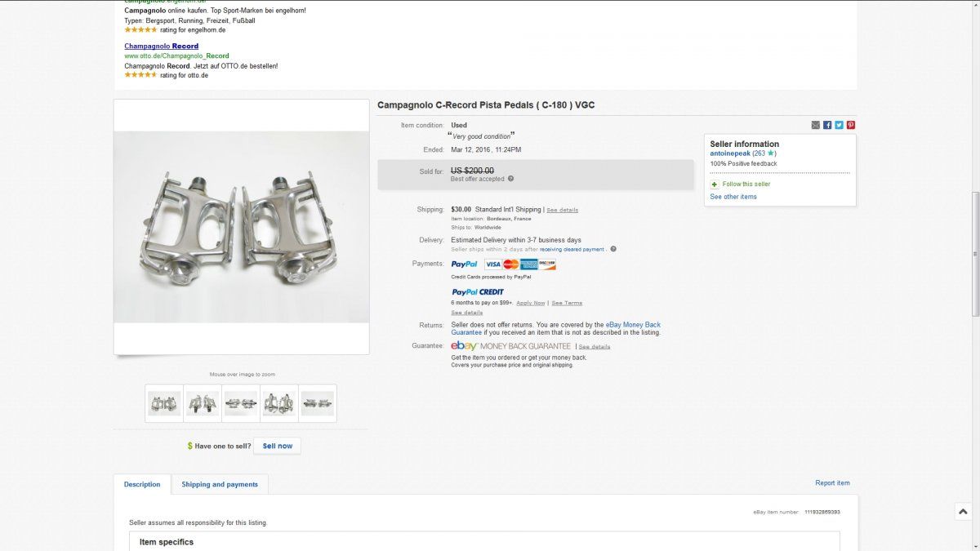Share listing on Twitter
This screenshot has height=551, width=980.
[x=839, y=125]
